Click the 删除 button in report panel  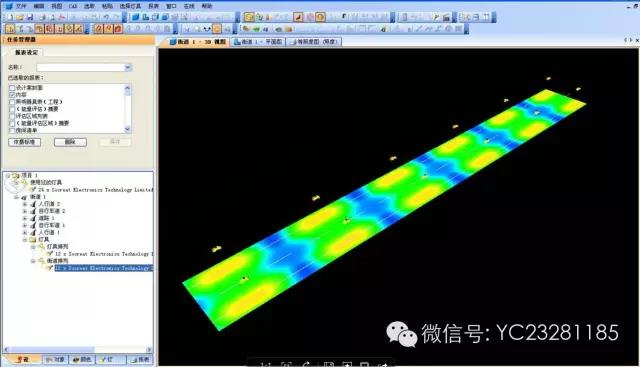(70, 142)
